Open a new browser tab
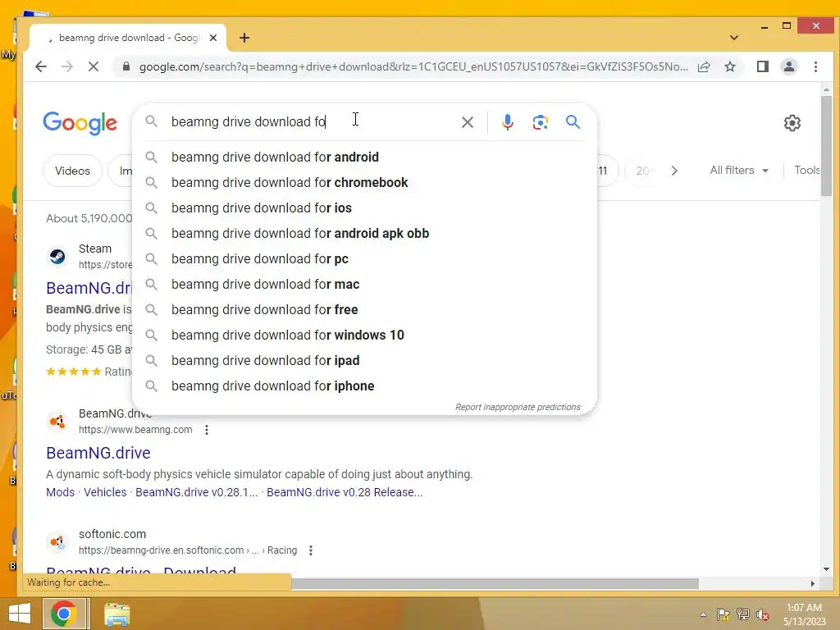This screenshot has width=840, height=630. point(244,38)
